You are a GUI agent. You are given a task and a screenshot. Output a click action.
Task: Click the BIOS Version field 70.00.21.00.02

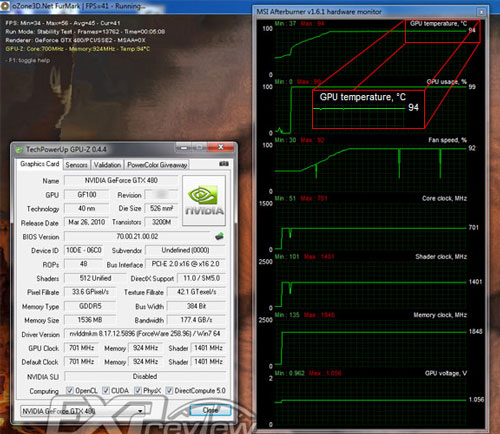coord(137,236)
